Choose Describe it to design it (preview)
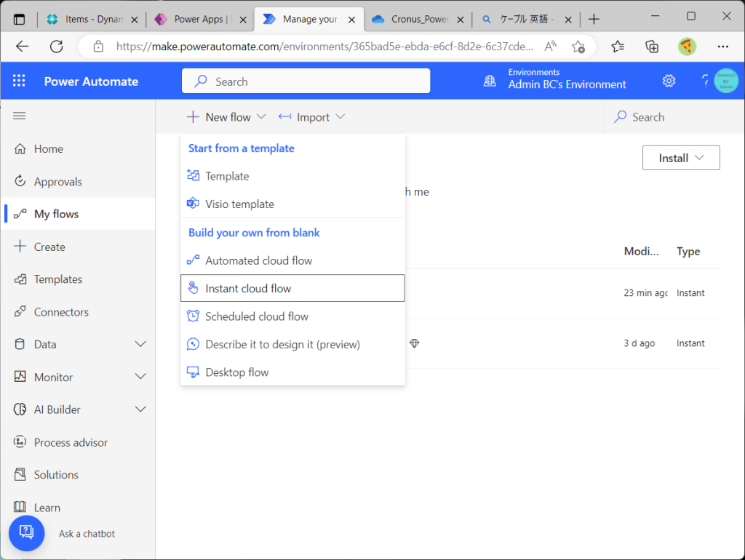The image size is (745, 560). tap(292, 344)
